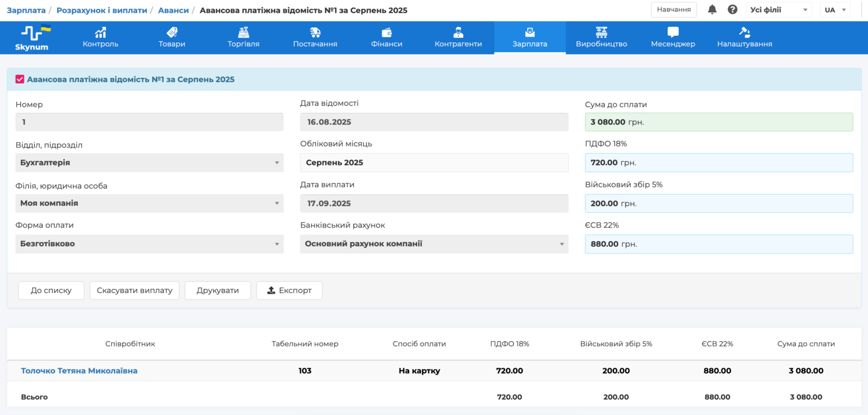This screenshot has height=415, width=868.
Task: Open employee link Толочко Тетяна Миколаївна
Action: coord(79,371)
